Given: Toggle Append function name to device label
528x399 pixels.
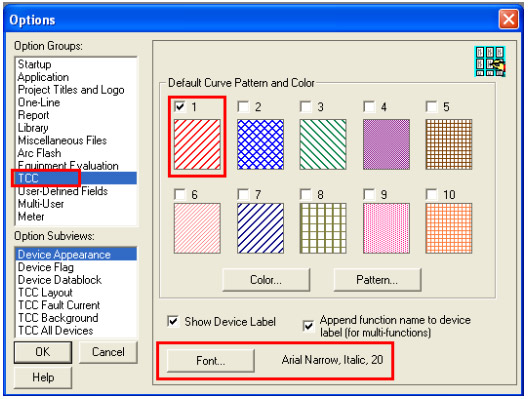Looking at the screenshot, I should pos(308,326).
